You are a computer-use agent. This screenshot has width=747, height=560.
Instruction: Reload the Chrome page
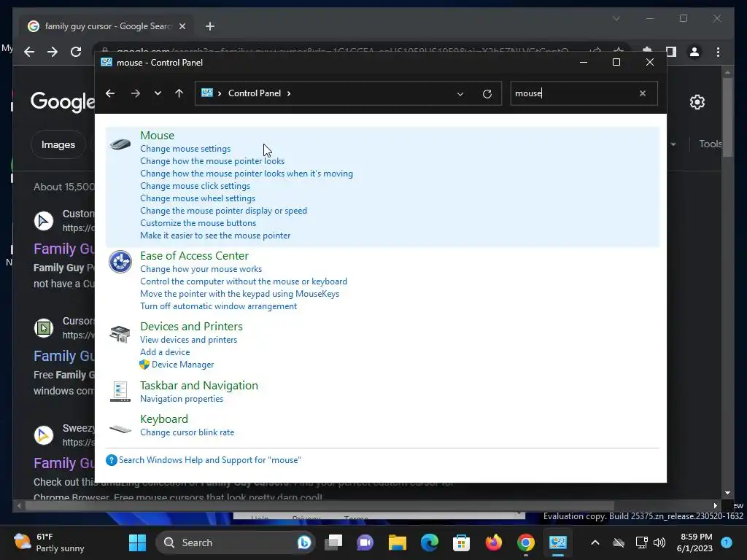pyautogui.click(x=76, y=52)
